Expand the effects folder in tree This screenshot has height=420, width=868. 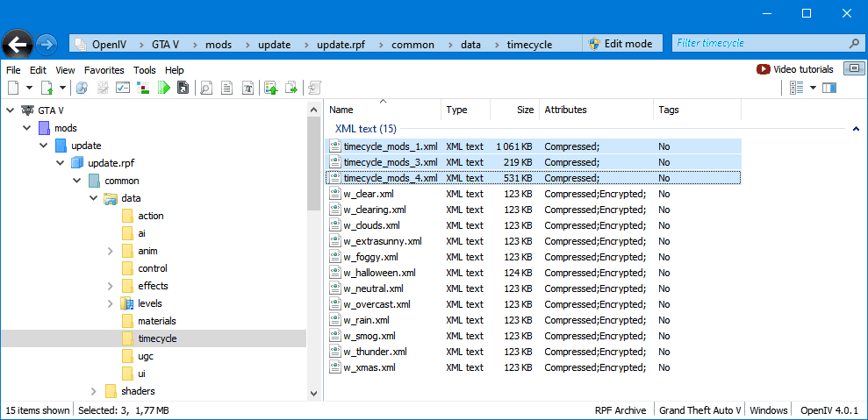click(x=111, y=286)
